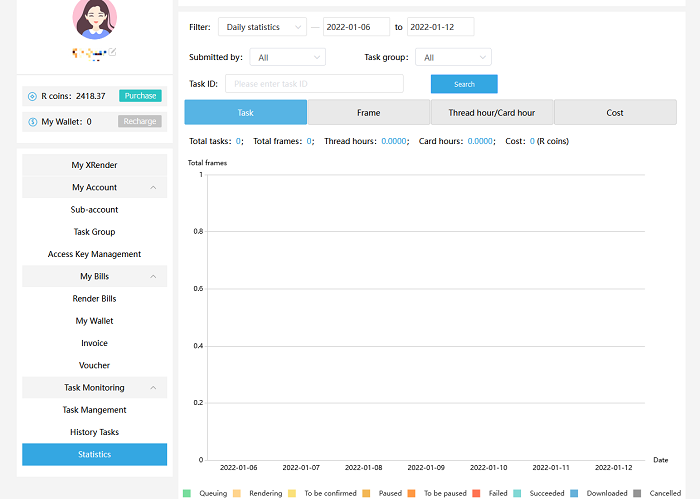Collapse the My Account section
700x499 pixels.
point(153,188)
